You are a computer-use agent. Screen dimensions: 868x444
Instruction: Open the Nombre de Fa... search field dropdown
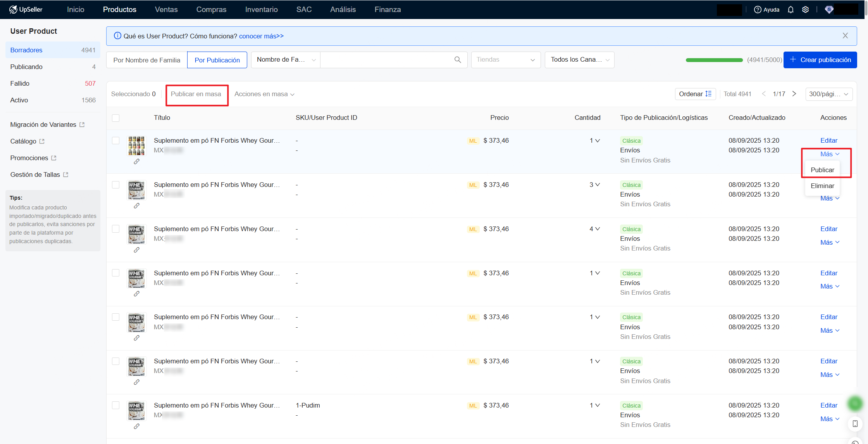(x=286, y=60)
